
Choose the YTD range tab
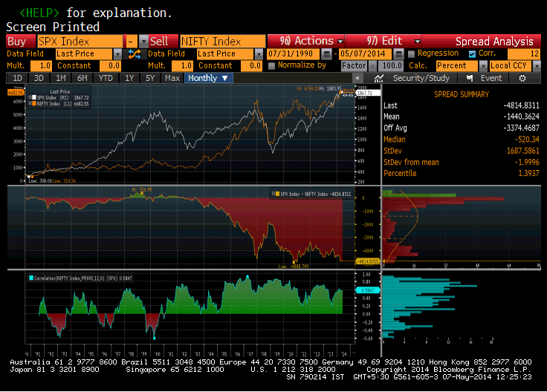(106, 78)
